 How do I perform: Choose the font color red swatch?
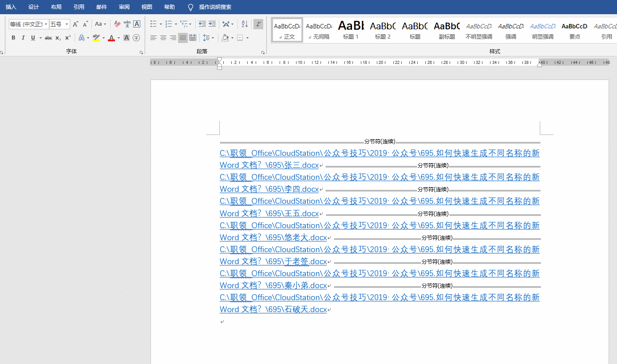[112, 38]
